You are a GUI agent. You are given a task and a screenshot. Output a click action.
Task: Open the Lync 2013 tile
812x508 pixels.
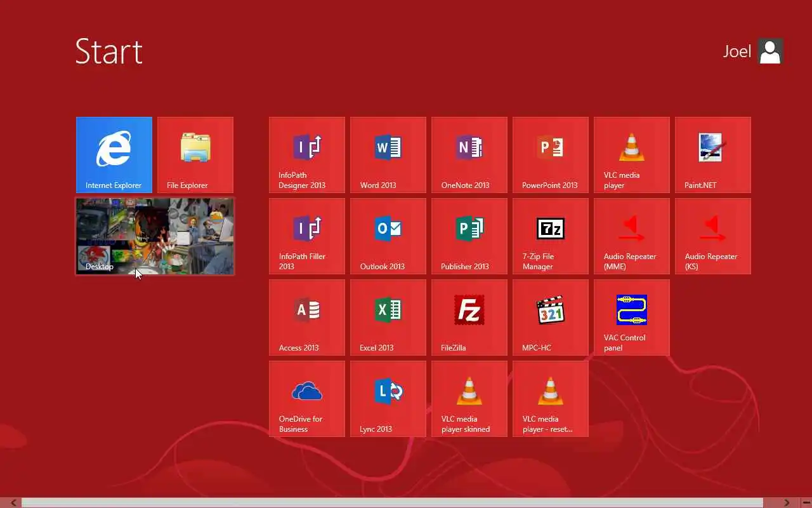point(388,399)
